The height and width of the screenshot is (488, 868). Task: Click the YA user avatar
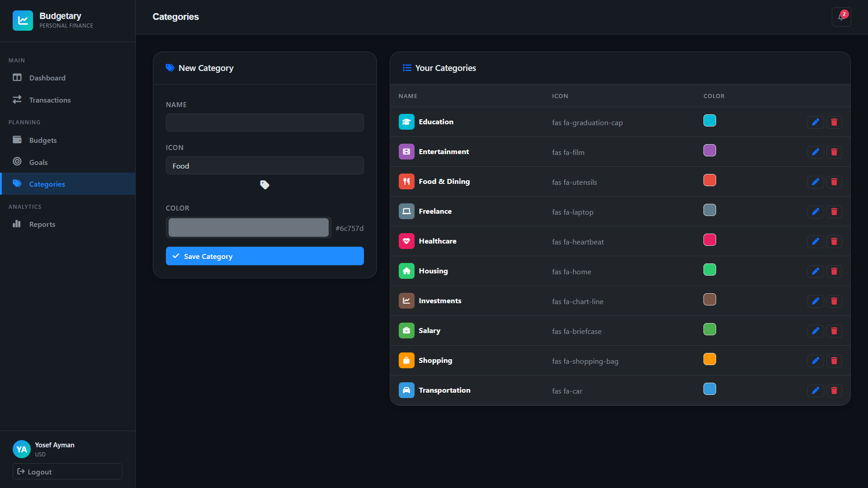22,449
